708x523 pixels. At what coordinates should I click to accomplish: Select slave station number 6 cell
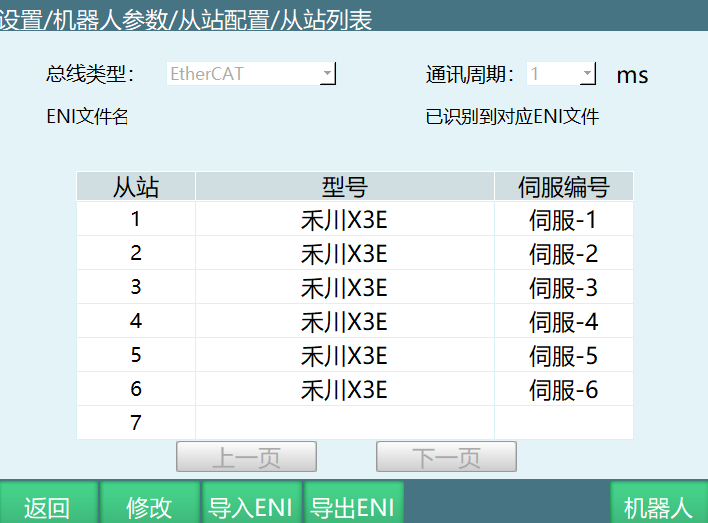point(136,389)
